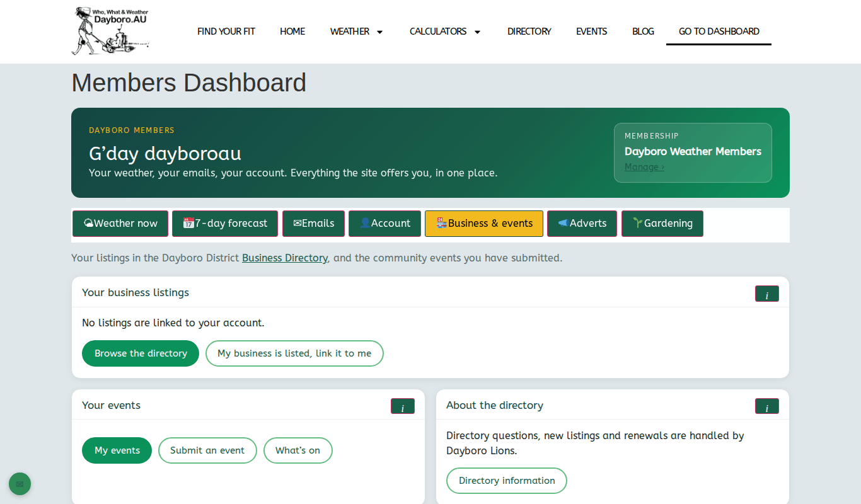Click My business is listed, link it to me

294,353
